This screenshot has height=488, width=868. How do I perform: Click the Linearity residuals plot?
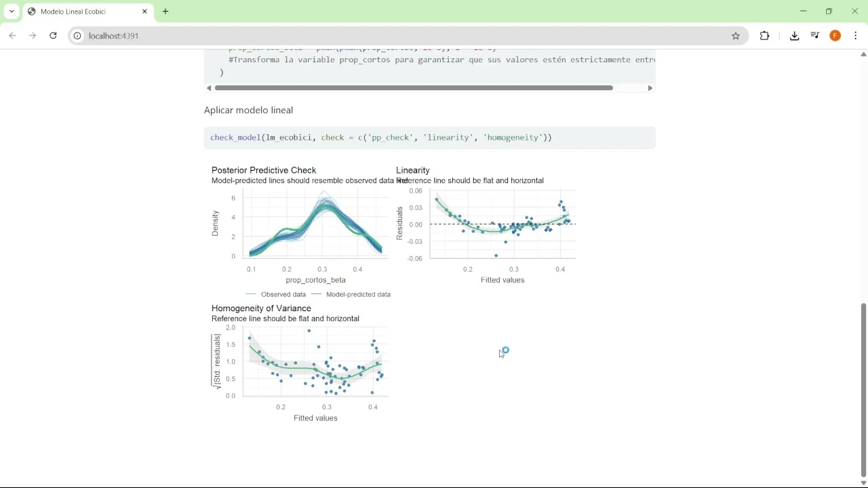pos(502,224)
